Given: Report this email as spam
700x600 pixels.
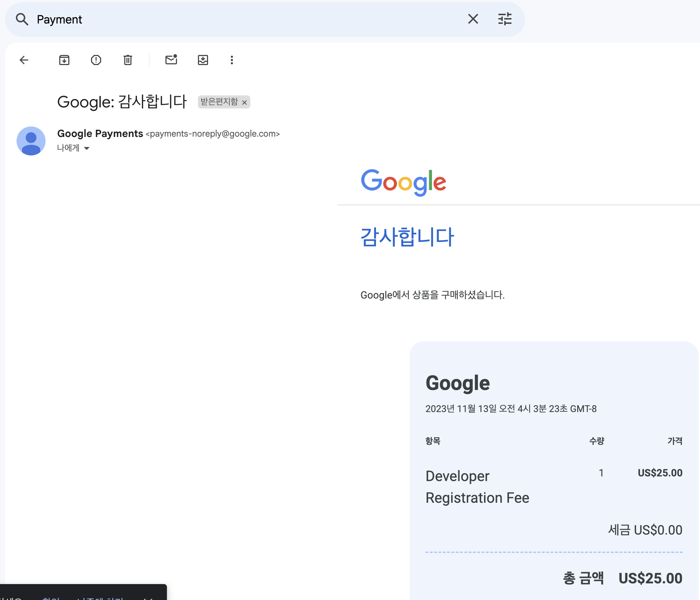Looking at the screenshot, I should pyautogui.click(x=96, y=60).
